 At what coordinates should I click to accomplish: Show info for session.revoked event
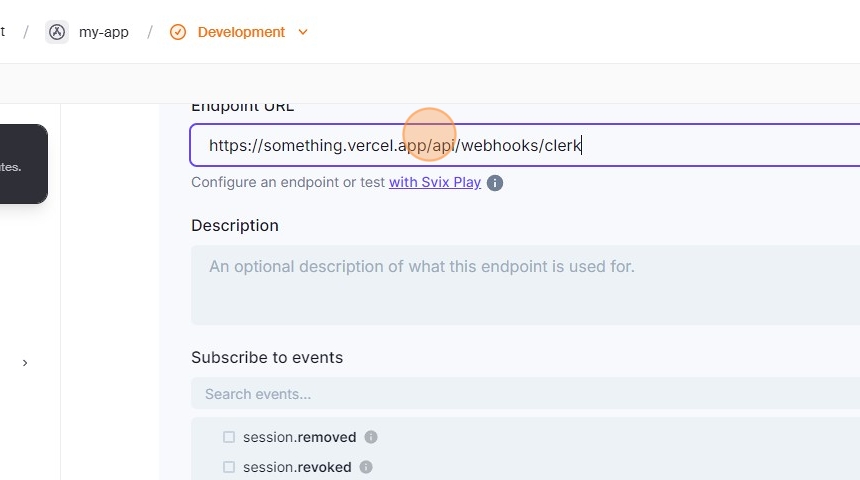click(x=366, y=467)
